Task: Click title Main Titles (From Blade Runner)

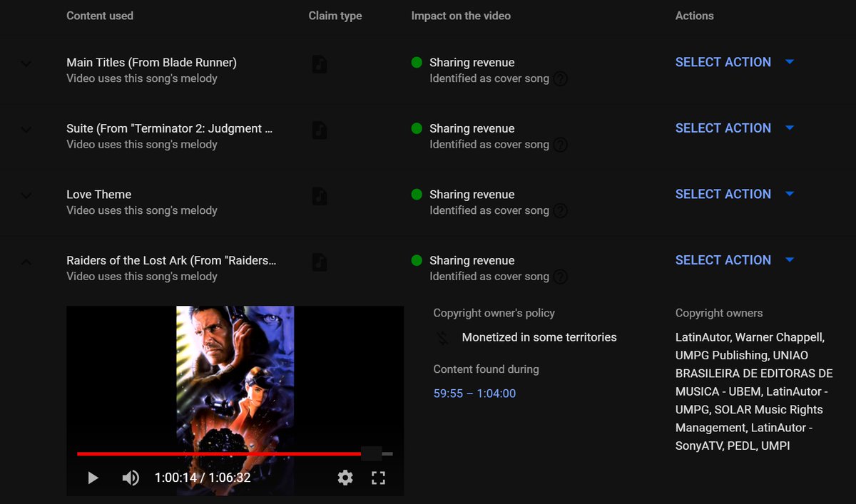Action: point(152,63)
